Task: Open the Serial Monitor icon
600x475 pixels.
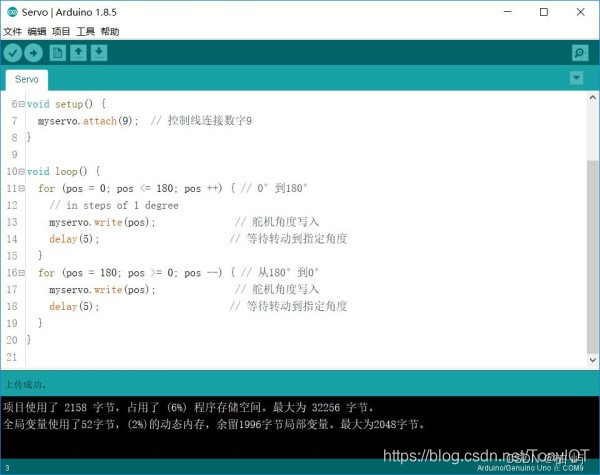Action: tap(580, 53)
